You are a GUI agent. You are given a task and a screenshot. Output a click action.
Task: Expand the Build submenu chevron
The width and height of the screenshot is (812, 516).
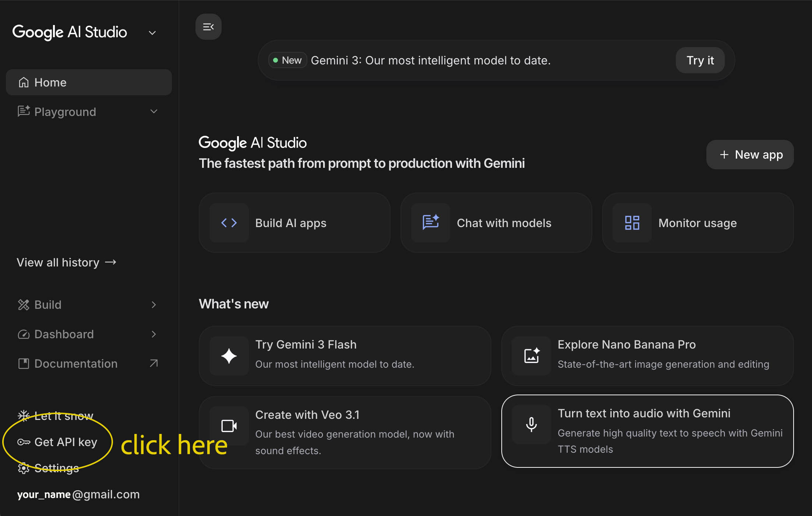(154, 305)
